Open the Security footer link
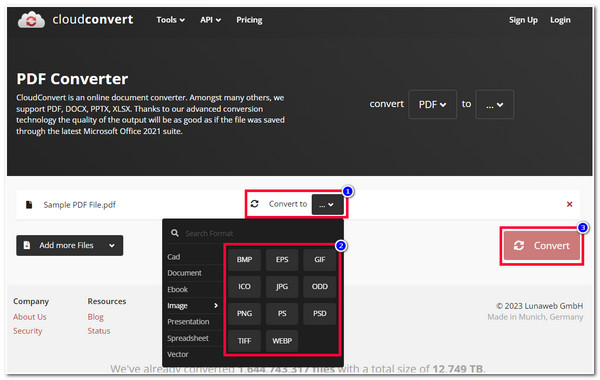 click(x=28, y=331)
